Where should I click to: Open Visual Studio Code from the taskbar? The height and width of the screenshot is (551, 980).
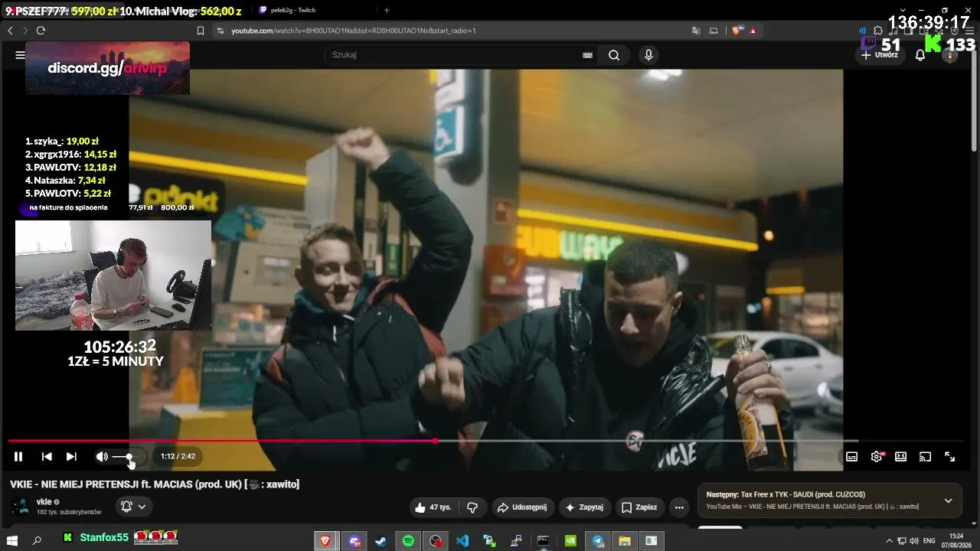pyautogui.click(x=462, y=540)
